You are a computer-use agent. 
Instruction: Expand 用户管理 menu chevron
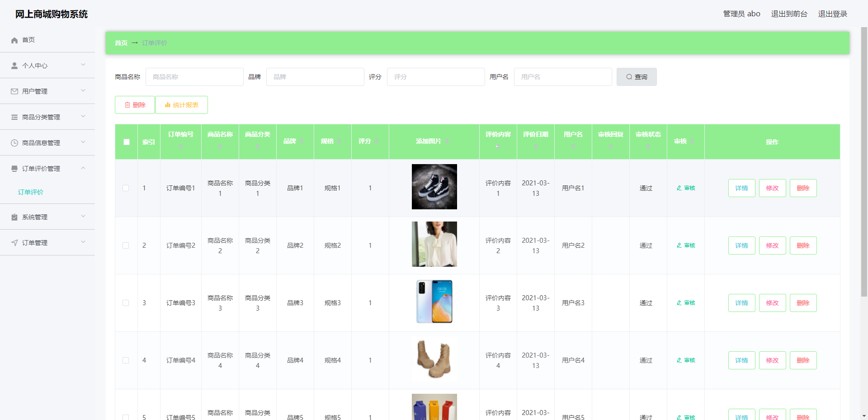point(83,90)
